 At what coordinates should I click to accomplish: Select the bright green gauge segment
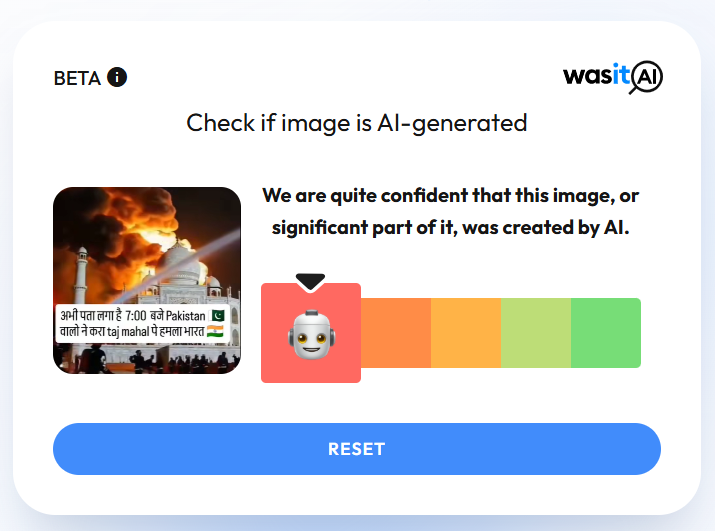pos(606,333)
